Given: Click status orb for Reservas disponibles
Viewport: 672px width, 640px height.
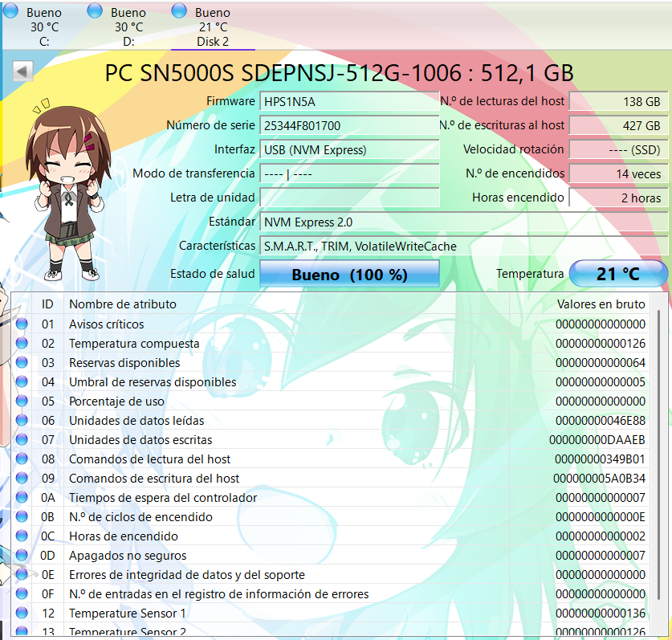Looking at the screenshot, I should point(22,362).
